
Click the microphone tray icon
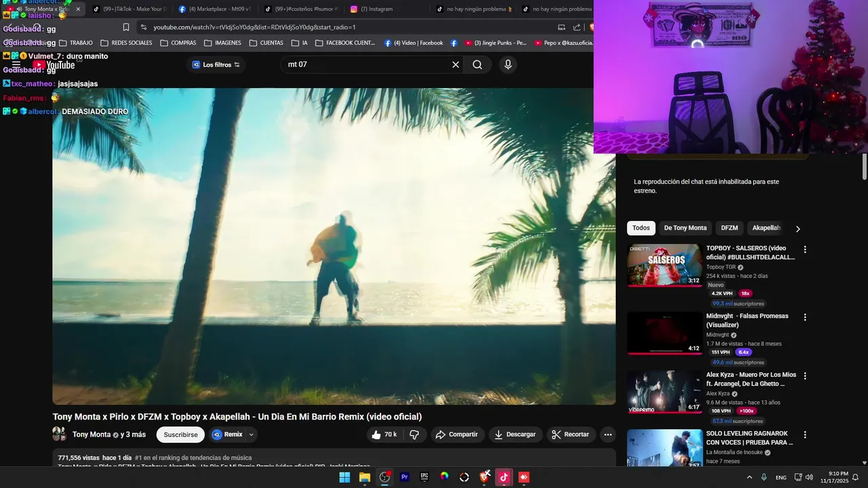[x=764, y=477]
